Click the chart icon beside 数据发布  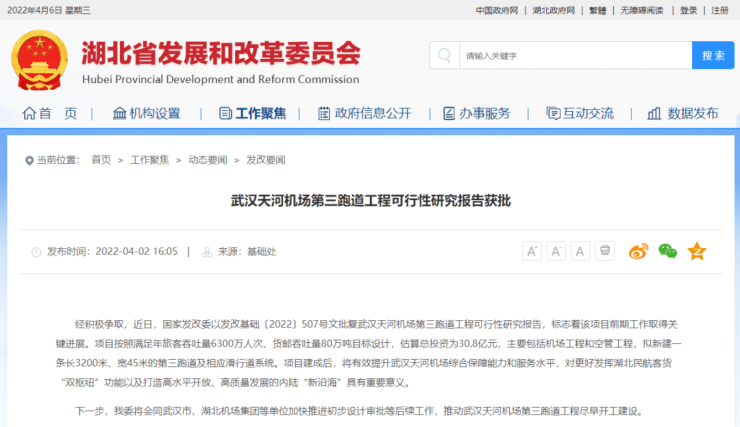tap(654, 113)
